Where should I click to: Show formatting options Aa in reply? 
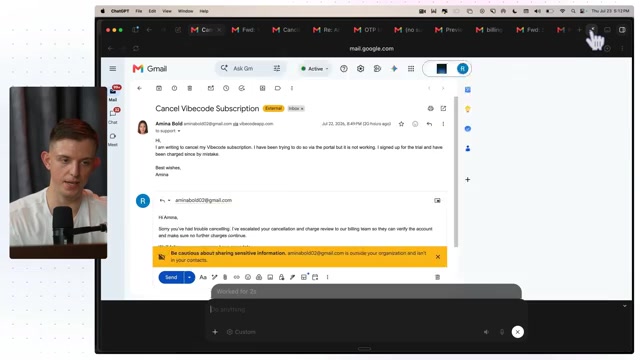[x=203, y=277]
